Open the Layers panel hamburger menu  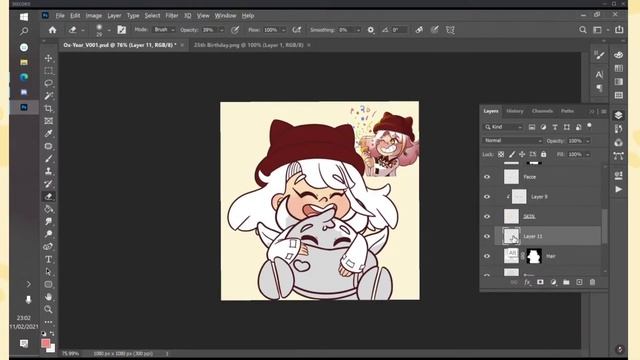(x=604, y=111)
